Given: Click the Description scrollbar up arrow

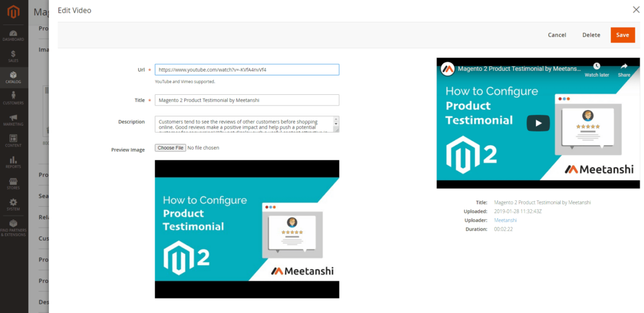Looking at the screenshot, I should [336, 119].
